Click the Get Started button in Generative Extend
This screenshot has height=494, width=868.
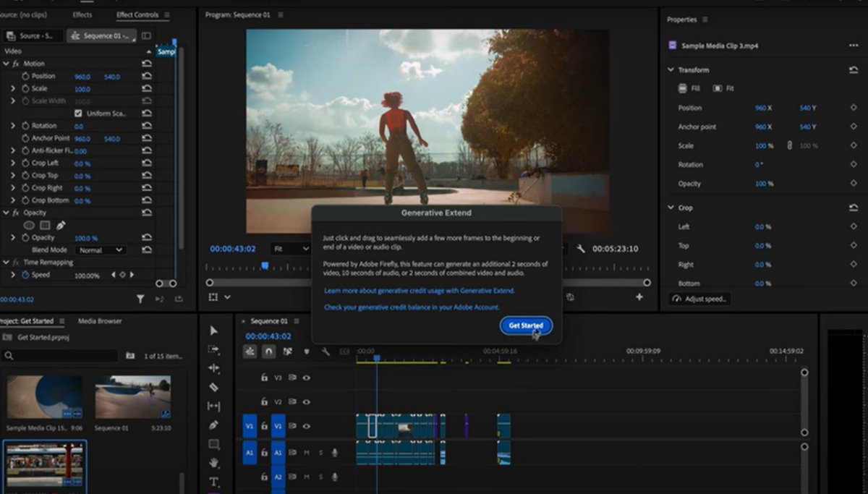526,325
